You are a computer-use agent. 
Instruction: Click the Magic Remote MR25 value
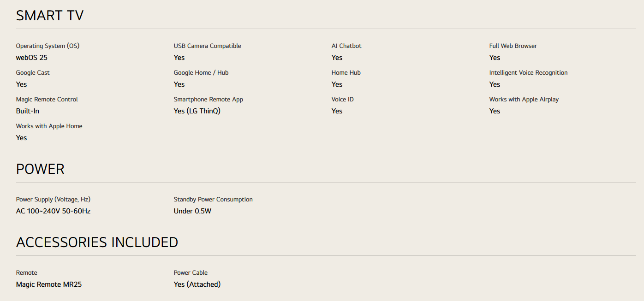[x=49, y=284]
